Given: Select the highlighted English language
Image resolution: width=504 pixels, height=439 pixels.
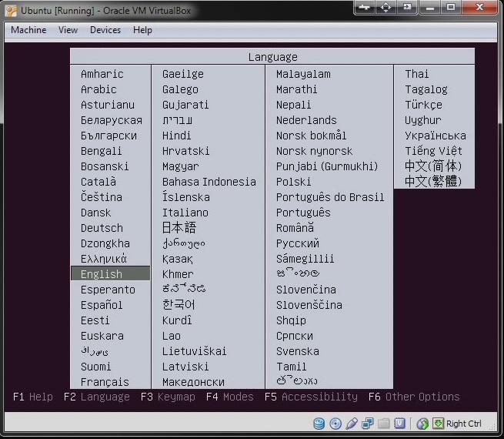Looking at the screenshot, I should (110, 274).
